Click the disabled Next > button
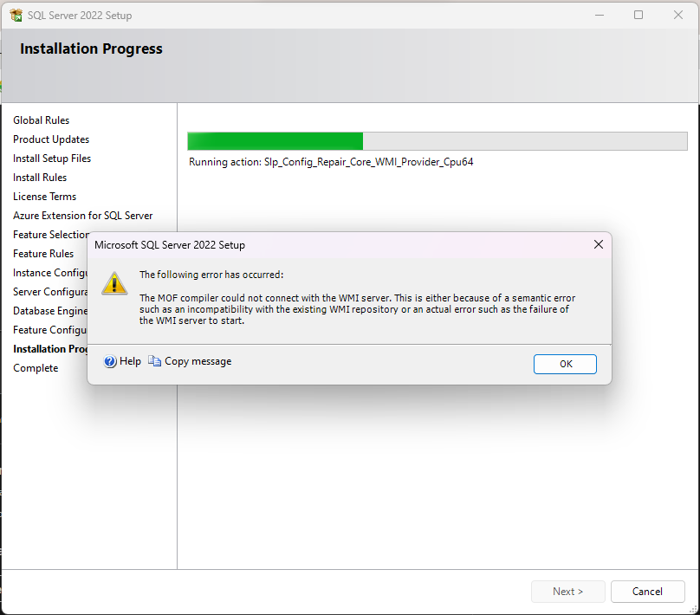The image size is (700, 615). tap(567, 592)
